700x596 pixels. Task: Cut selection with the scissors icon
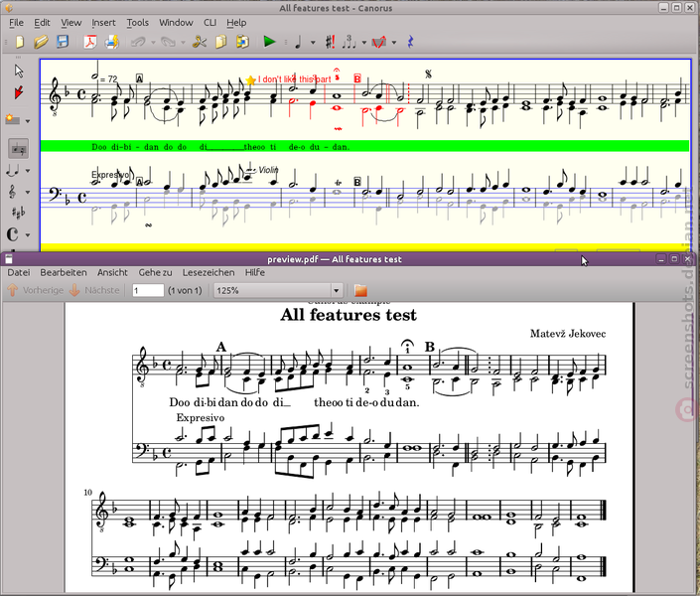[200, 42]
